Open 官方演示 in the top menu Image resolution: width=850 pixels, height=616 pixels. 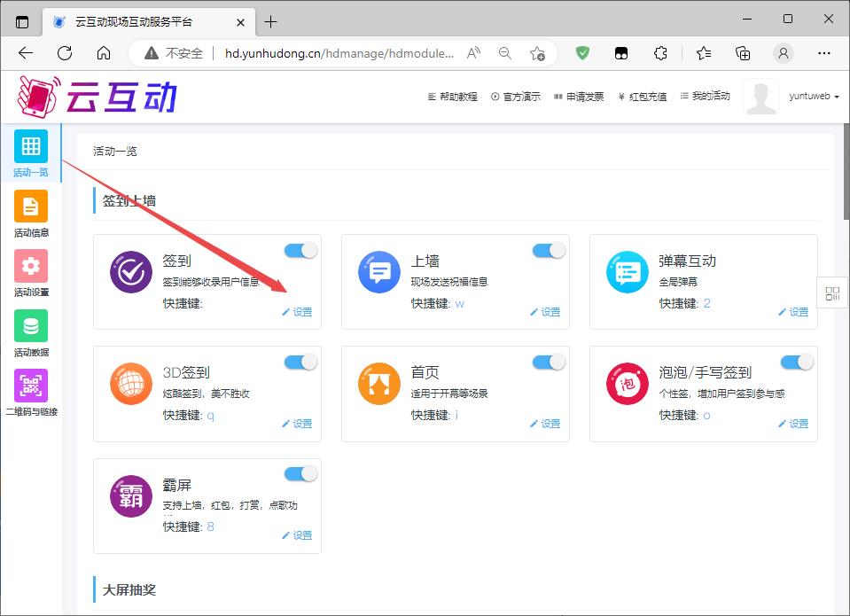(x=516, y=97)
